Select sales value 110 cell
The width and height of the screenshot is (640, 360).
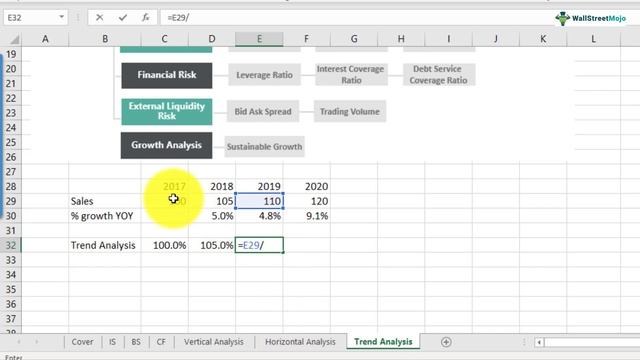pos(259,201)
